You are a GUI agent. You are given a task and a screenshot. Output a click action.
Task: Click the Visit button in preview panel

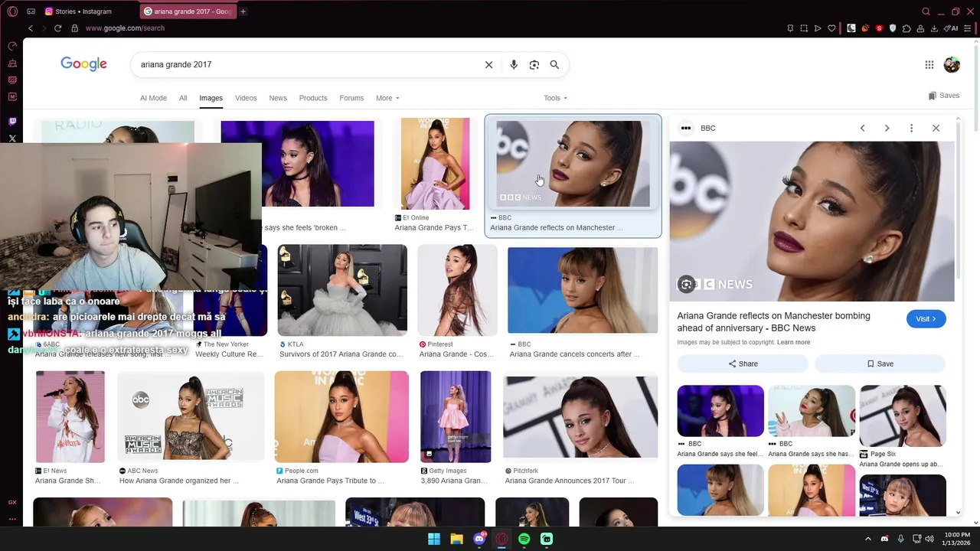[x=926, y=319]
